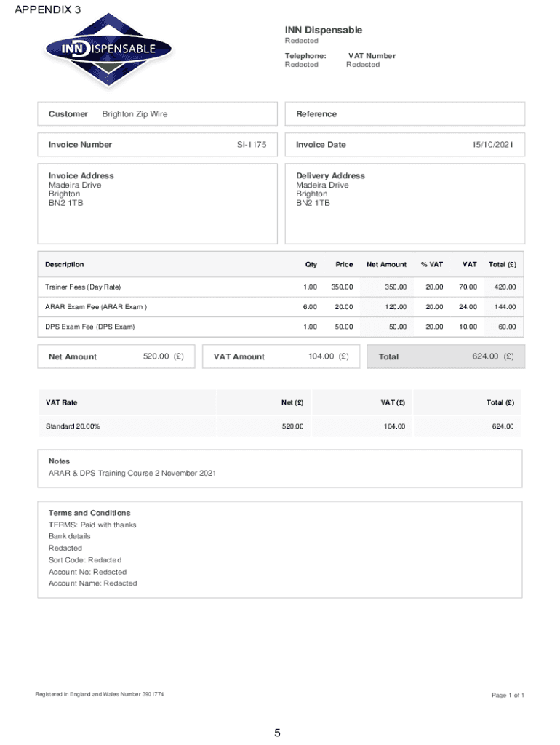Screen dimensions: 560x745
Task: Click the Qty column header
Action: (x=311, y=265)
